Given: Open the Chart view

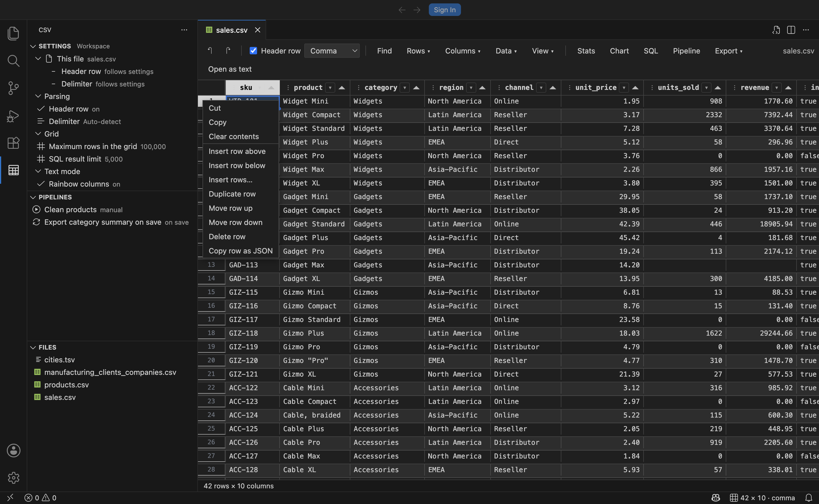Looking at the screenshot, I should coord(619,51).
